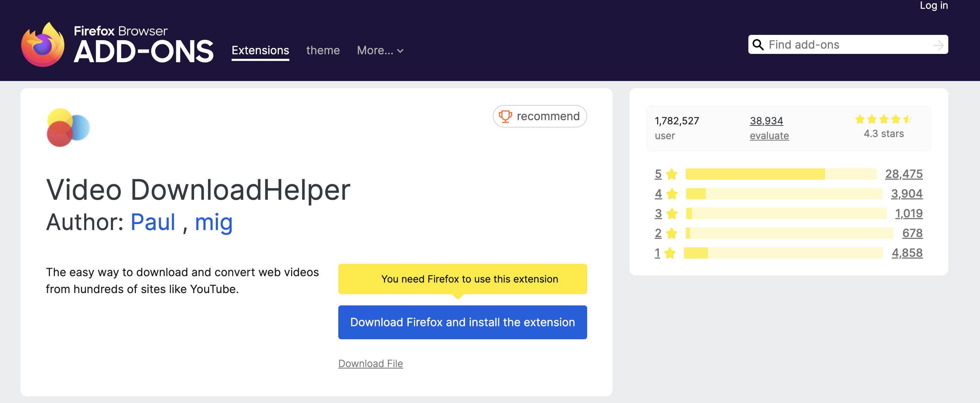The width and height of the screenshot is (980, 403).
Task: Open the 1,019 three-star reviews
Action: point(909,213)
